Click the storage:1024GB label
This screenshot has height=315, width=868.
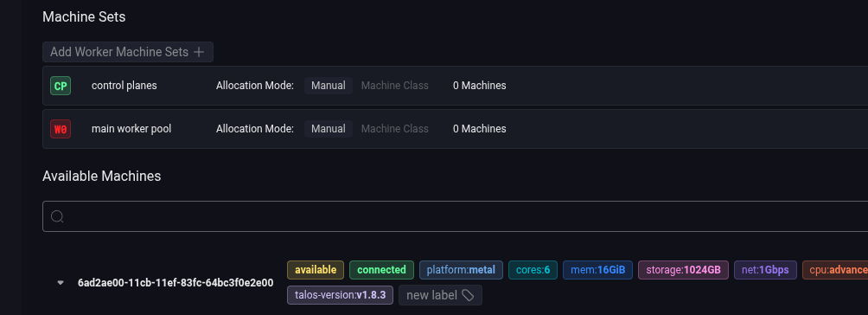coord(683,270)
